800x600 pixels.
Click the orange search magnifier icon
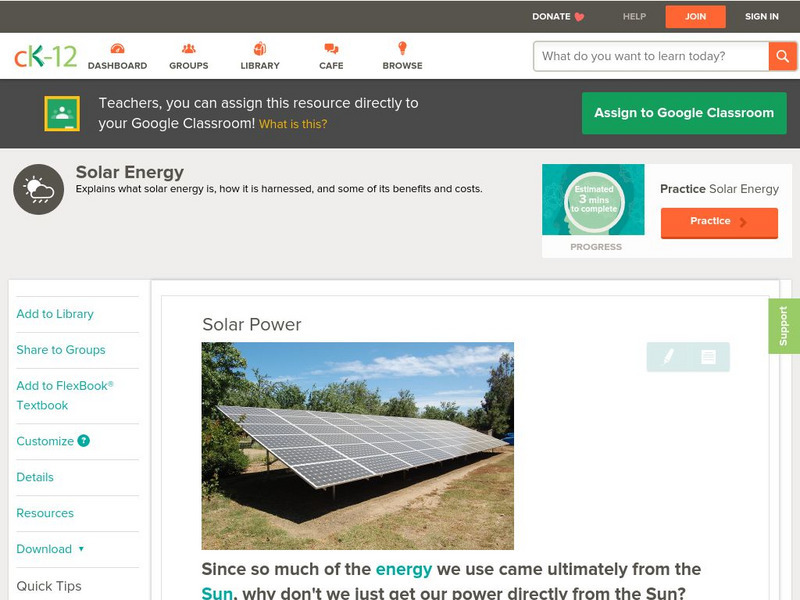pos(784,56)
